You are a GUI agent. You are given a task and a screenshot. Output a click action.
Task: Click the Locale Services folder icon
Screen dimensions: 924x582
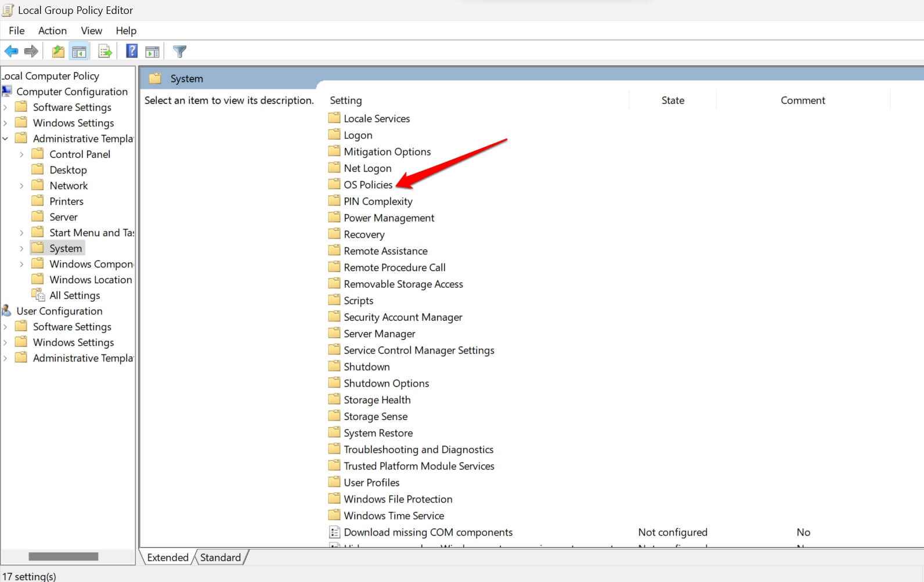(334, 118)
